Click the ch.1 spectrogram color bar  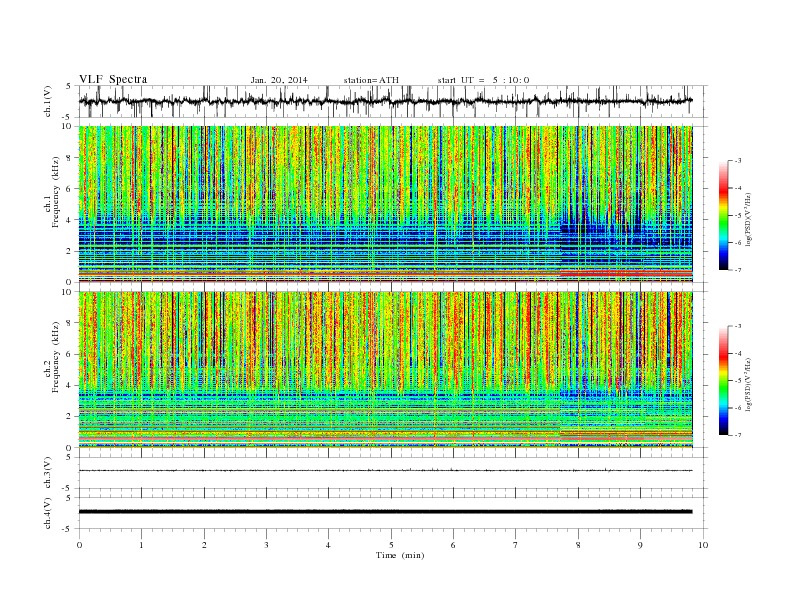pos(723,215)
